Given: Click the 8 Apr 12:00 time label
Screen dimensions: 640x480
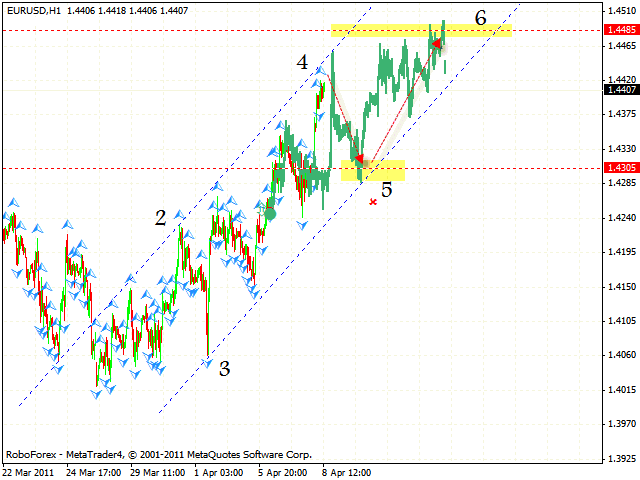Looking at the screenshot, I should (x=347, y=473).
